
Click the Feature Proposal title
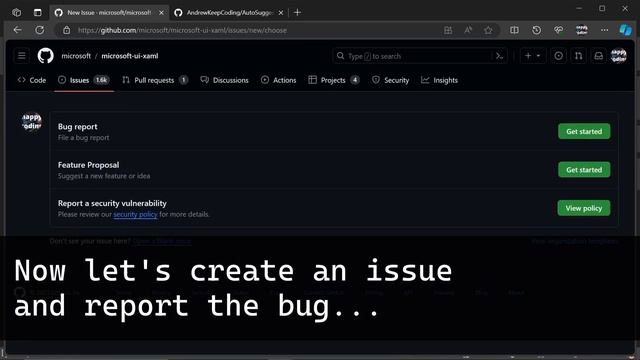(89, 165)
